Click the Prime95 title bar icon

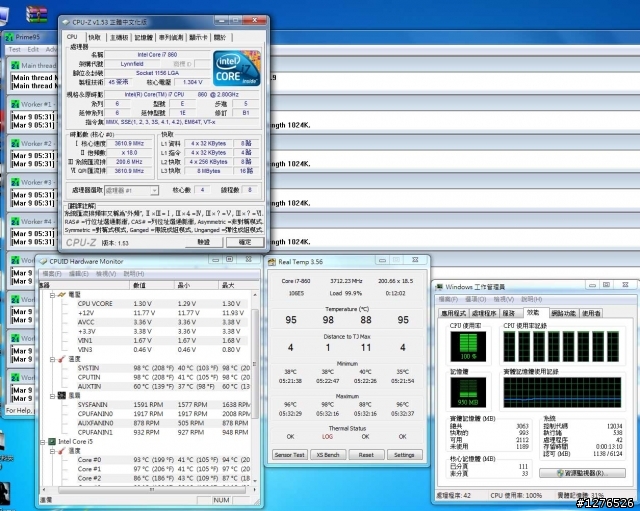9,37
